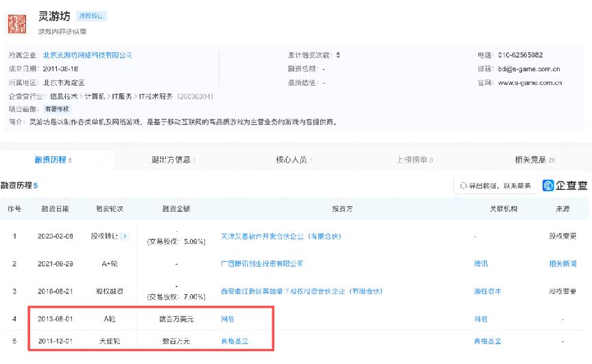
Task: Click the date 2018-08-21
Action: tap(55, 291)
